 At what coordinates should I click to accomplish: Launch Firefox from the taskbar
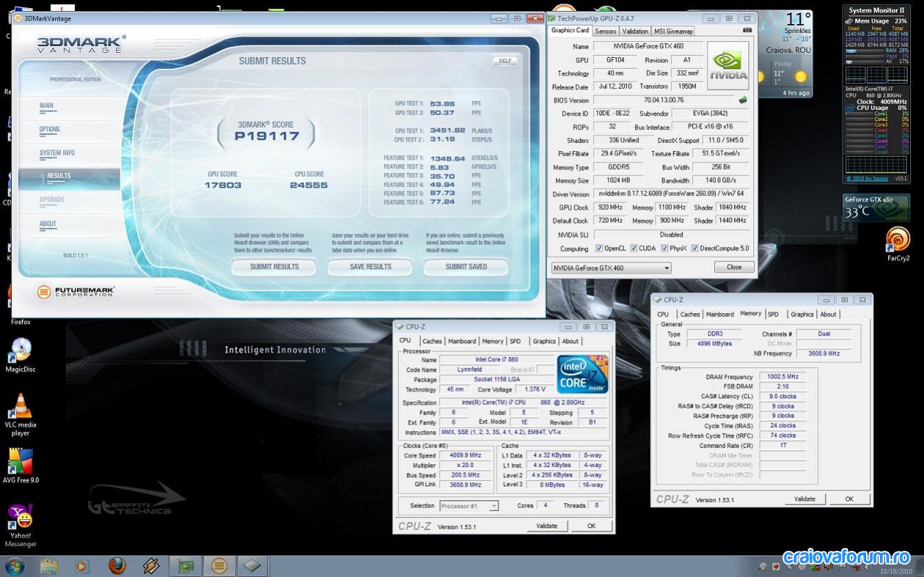click(118, 566)
